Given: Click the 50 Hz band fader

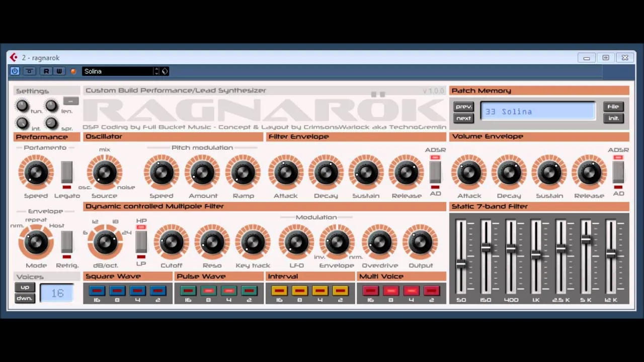Looking at the screenshot, I should point(461,263).
